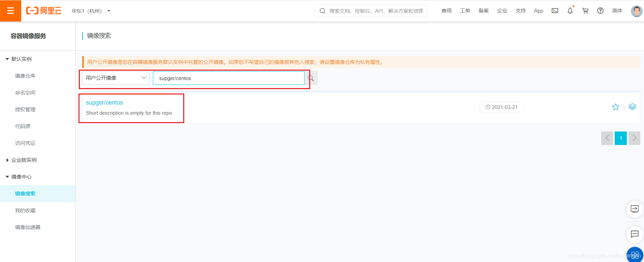644x262 pixels.
Task: Click the top search box for docs and APIs
Action: coord(371,11)
